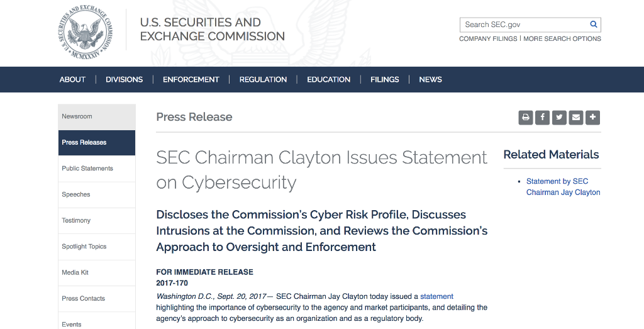Follow the inline statement hyperlink

pyautogui.click(x=436, y=296)
